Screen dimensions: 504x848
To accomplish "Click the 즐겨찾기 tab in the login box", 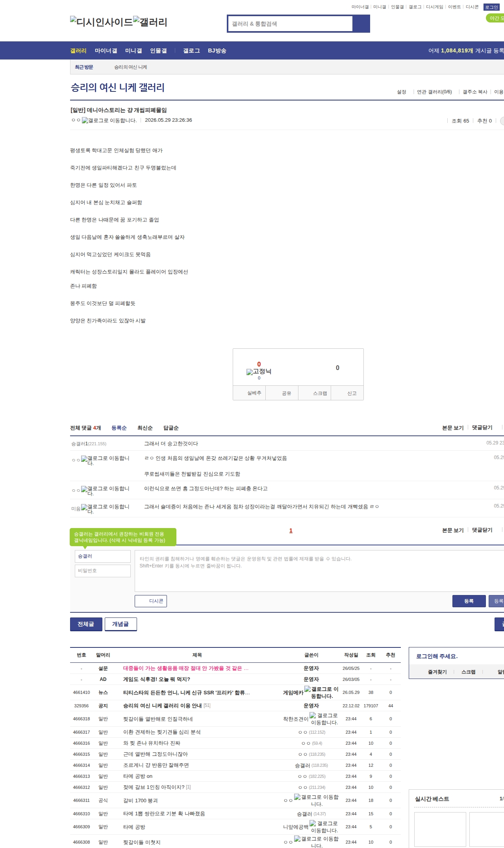I will 437,672.
